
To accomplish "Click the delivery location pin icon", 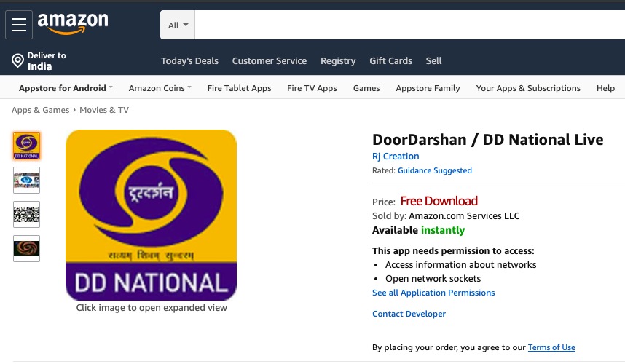I will [17, 60].
